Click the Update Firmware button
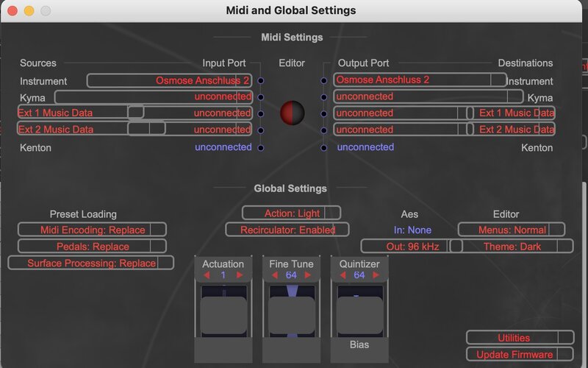 [520, 355]
